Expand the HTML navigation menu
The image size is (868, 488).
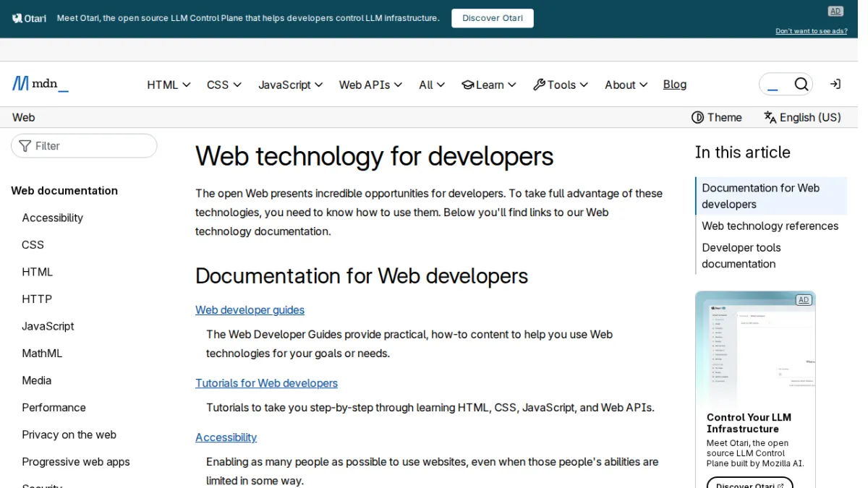pyautogui.click(x=169, y=85)
